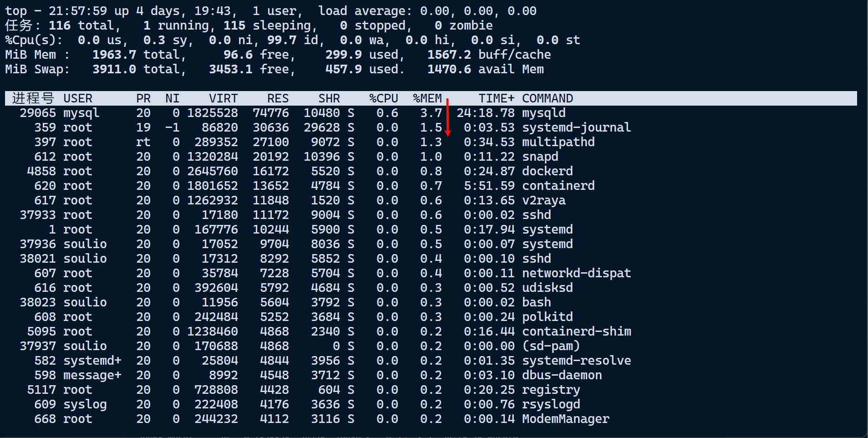Click the SHR column header

pyautogui.click(x=329, y=98)
